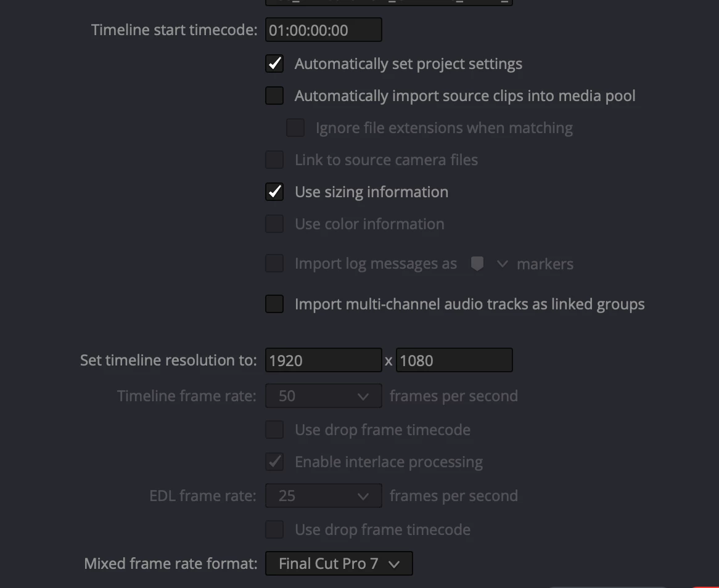The height and width of the screenshot is (588, 719).
Task: Click the Timeline start timecode field
Action: click(x=323, y=30)
